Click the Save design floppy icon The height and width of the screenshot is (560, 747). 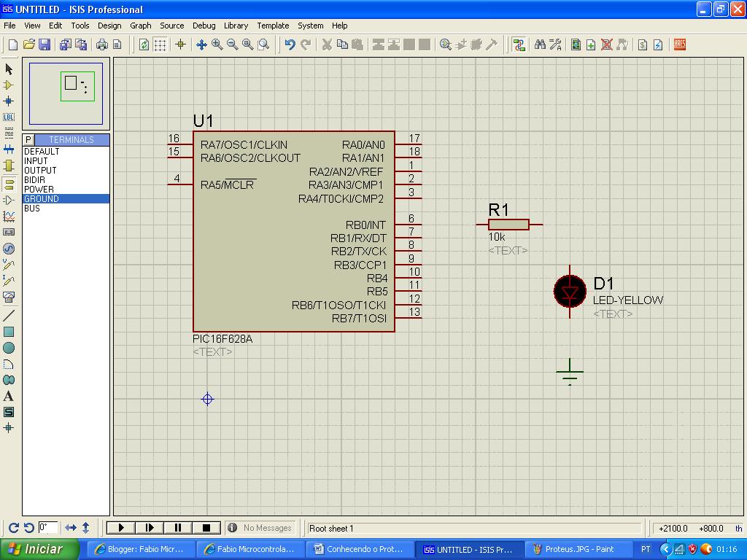click(44, 44)
